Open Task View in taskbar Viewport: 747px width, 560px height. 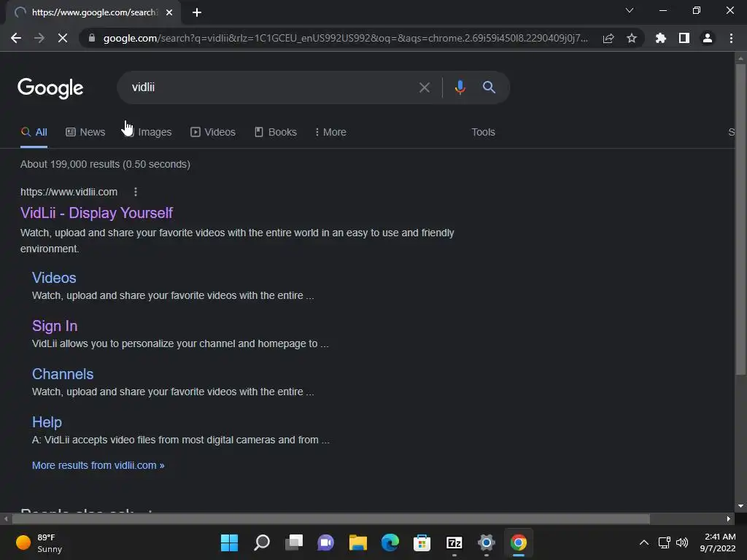(293, 542)
